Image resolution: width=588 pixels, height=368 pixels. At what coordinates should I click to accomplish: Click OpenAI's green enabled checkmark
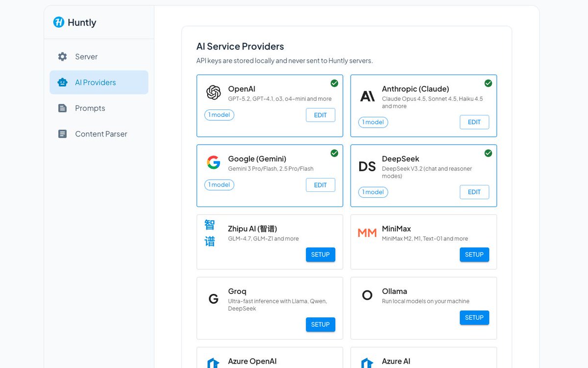tap(334, 83)
